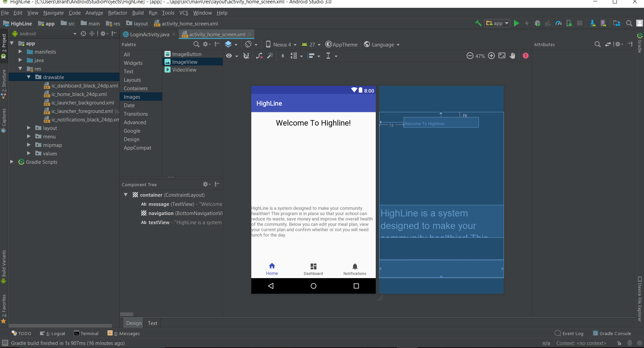Toggle the view options eye icon
644x348 pixels.
(229, 56)
